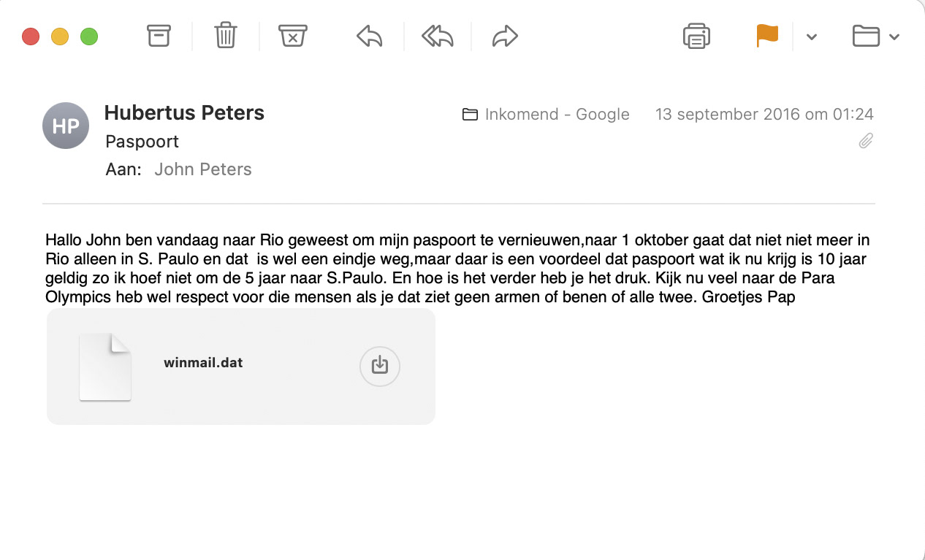Open flag color dropdown chevron
This screenshot has width=925, height=560.
coord(811,37)
